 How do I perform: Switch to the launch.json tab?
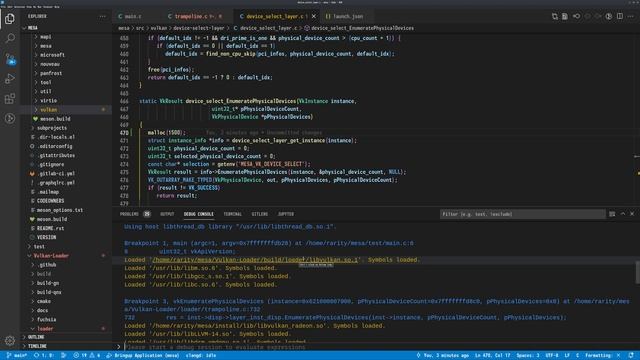click(x=345, y=16)
